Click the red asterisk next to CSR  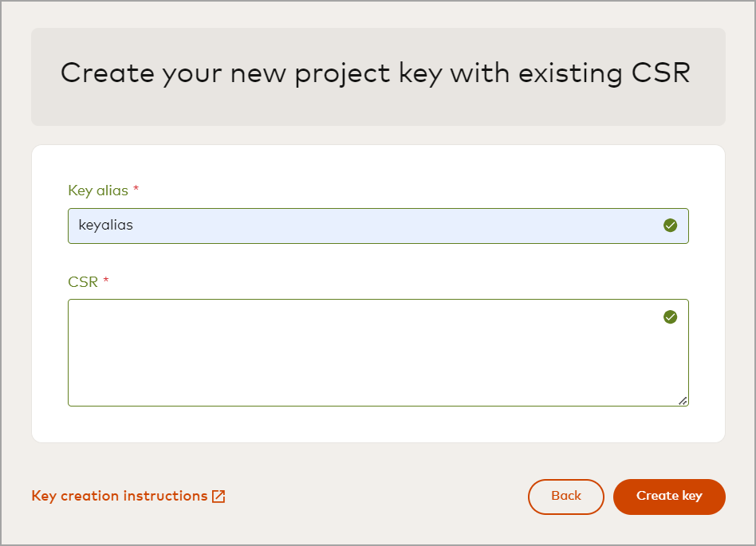pyautogui.click(x=106, y=282)
